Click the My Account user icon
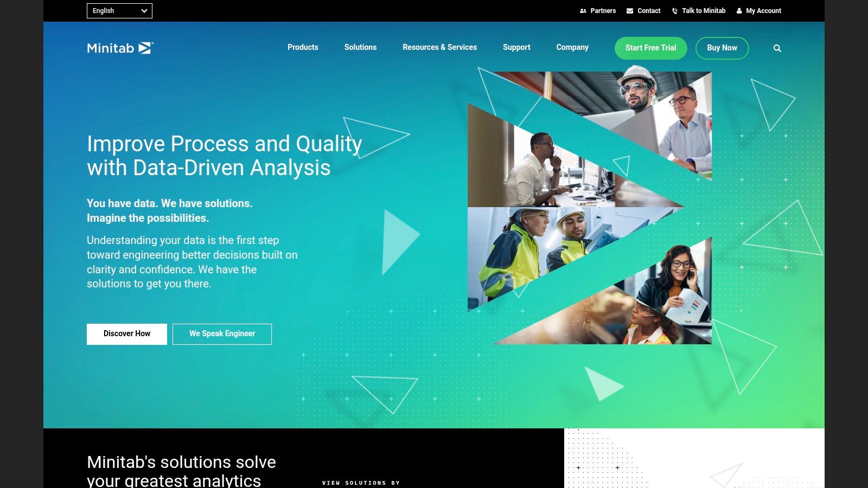Image resolution: width=868 pixels, height=488 pixels. (739, 11)
